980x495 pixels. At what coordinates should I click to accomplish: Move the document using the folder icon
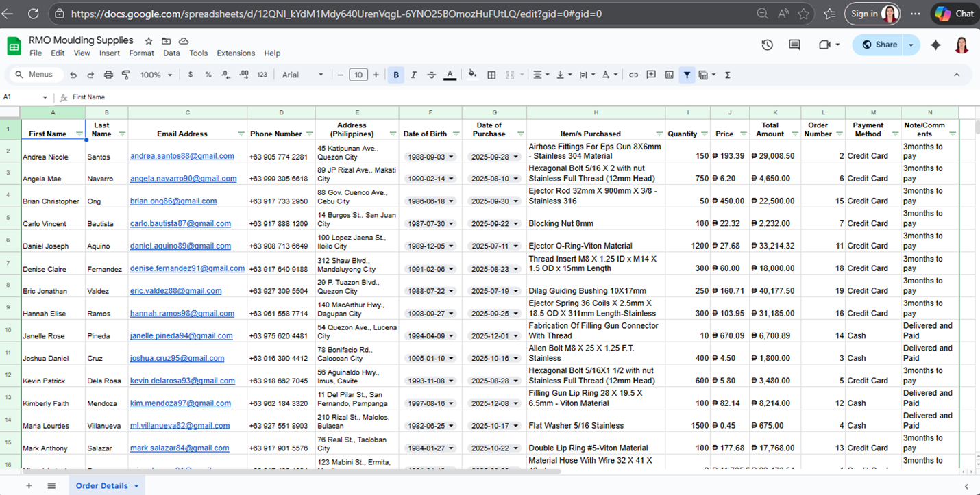click(x=167, y=41)
